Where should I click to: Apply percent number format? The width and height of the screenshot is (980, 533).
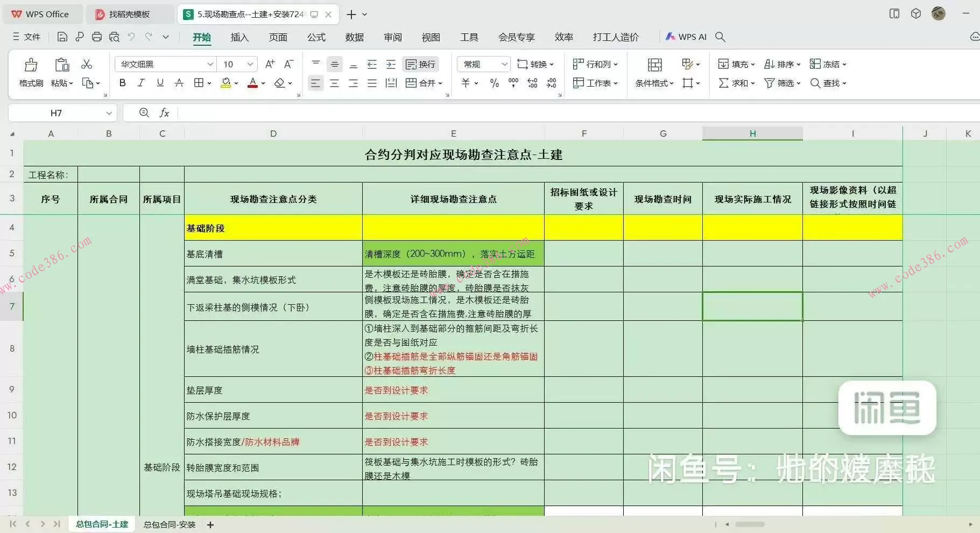tap(493, 83)
